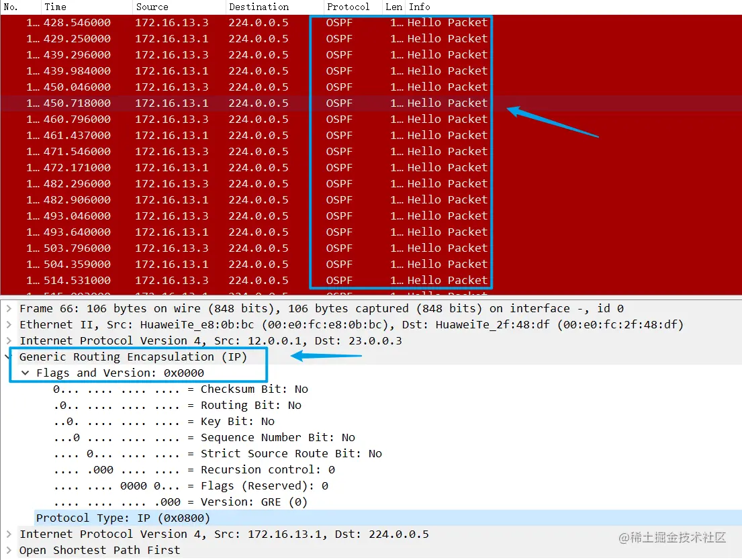This screenshot has width=742, height=560.
Task: Select the packet at time 482.296000
Action: click(x=371, y=184)
